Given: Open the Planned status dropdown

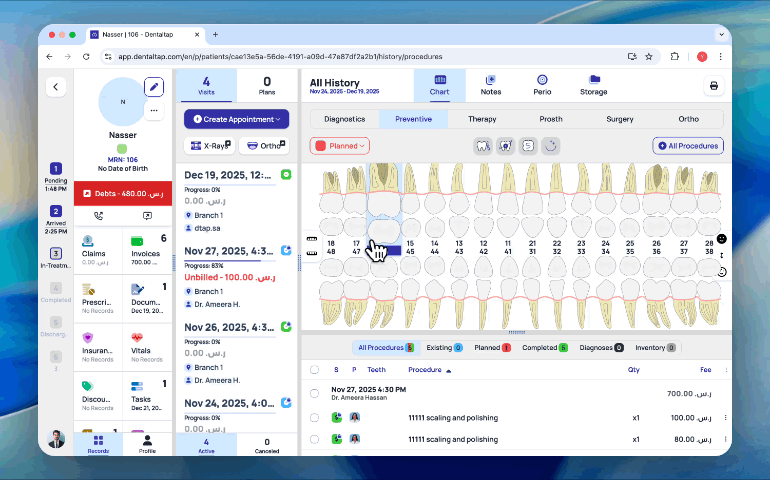Looking at the screenshot, I should tap(340, 146).
